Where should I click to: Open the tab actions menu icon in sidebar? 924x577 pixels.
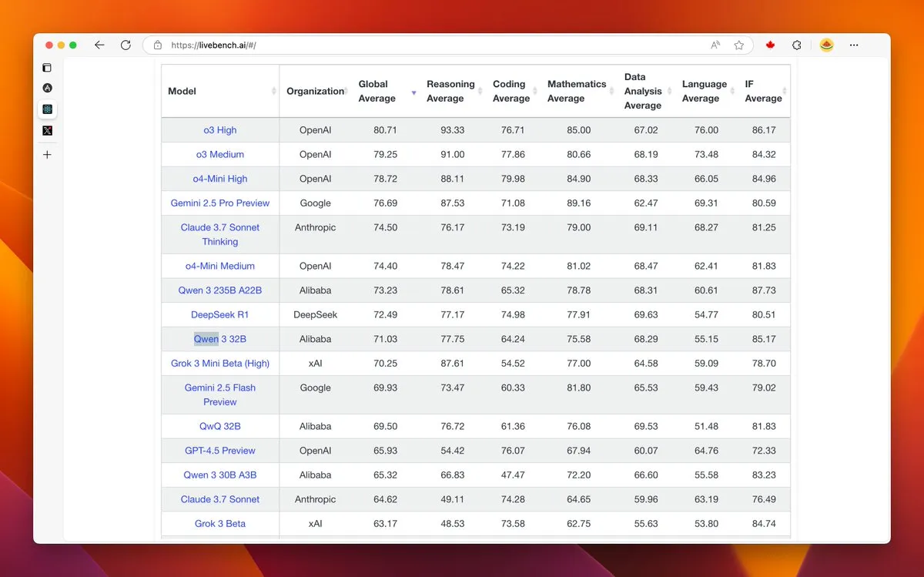click(x=47, y=68)
